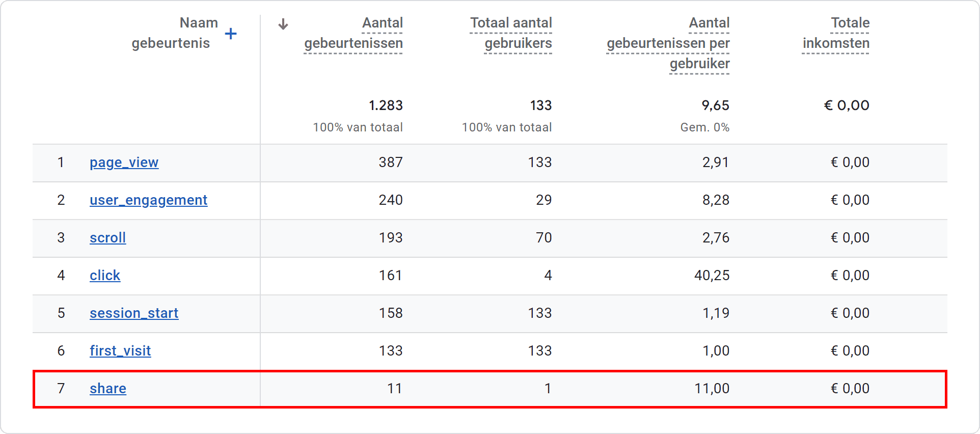Click the total users value 133 in the summary row
Image resolution: width=980 pixels, height=434 pixels.
point(540,105)
